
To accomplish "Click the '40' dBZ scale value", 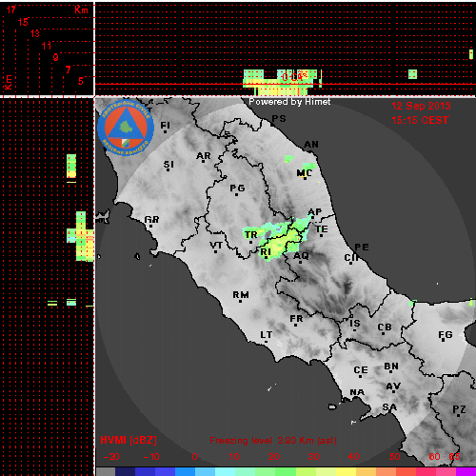I will 353,457.
